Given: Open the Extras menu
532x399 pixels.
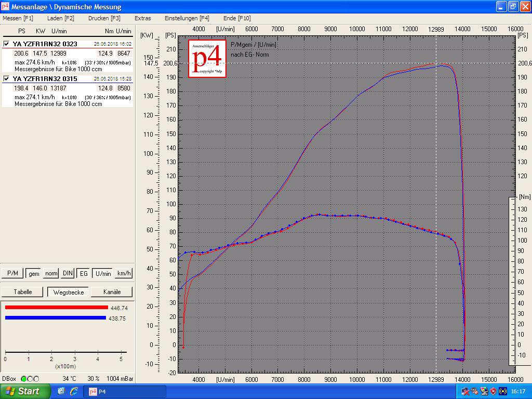Looking at the screenshot, I should (x=142, y=18).
